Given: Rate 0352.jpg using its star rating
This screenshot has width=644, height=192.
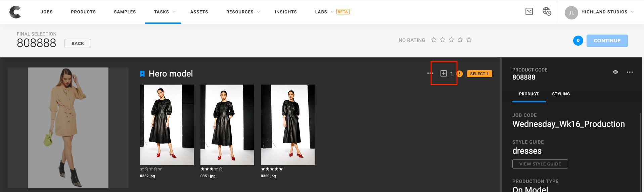Looking at the screenshot, I should (151, 169).
